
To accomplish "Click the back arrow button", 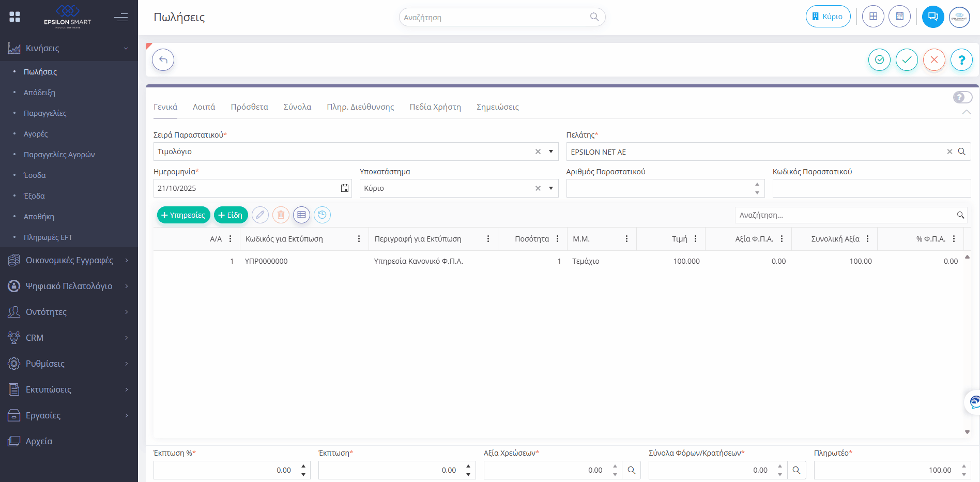I will (163, 60).
